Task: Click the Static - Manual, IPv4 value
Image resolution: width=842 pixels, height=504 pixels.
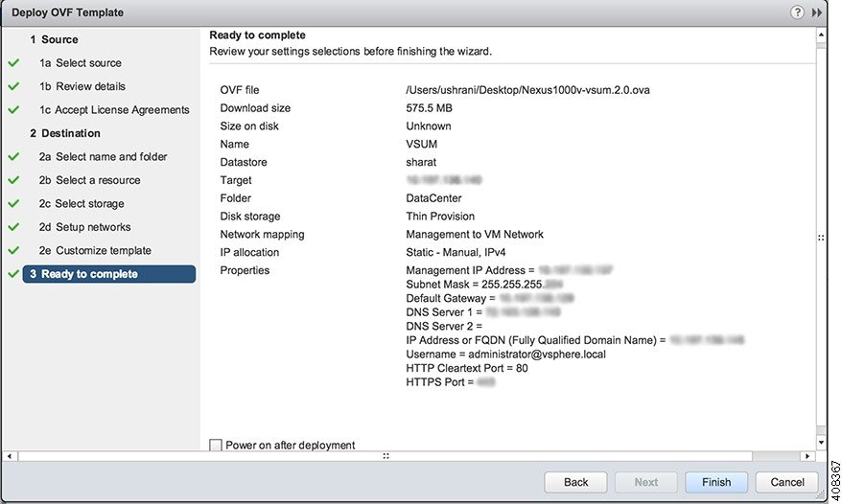Action: click(x=456, y=252)
